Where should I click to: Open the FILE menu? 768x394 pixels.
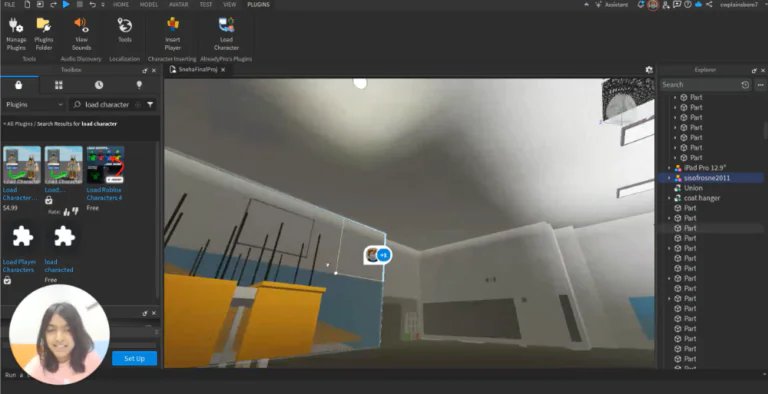coord(9,4)
